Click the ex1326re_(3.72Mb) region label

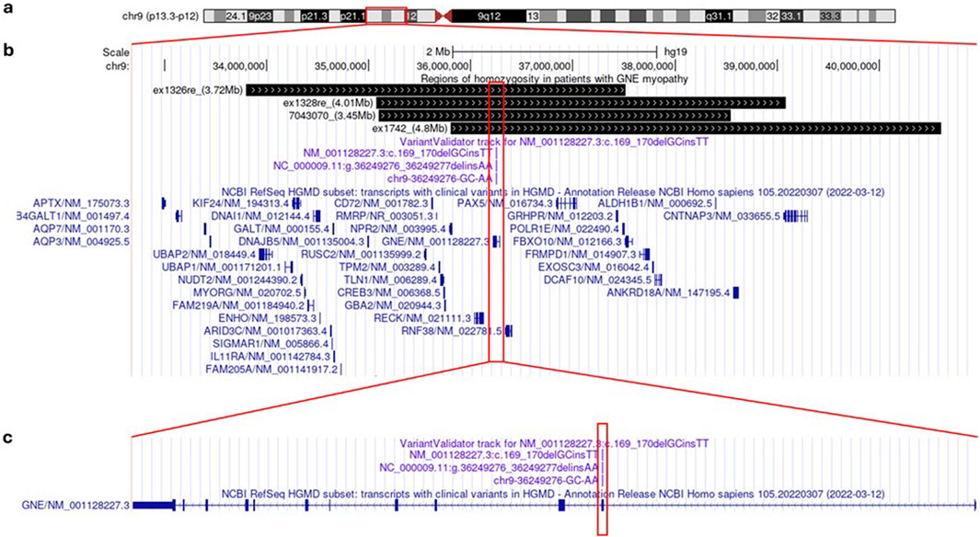(x=198, y=90)
